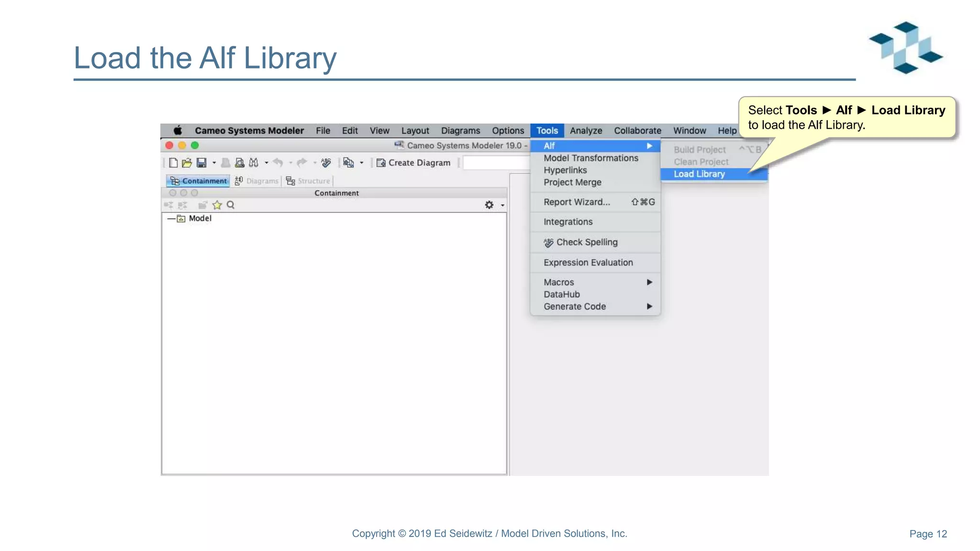
Task: Choose Model Transformations in Tools menu
Action: pyautogui.click(x=595, y=158)
